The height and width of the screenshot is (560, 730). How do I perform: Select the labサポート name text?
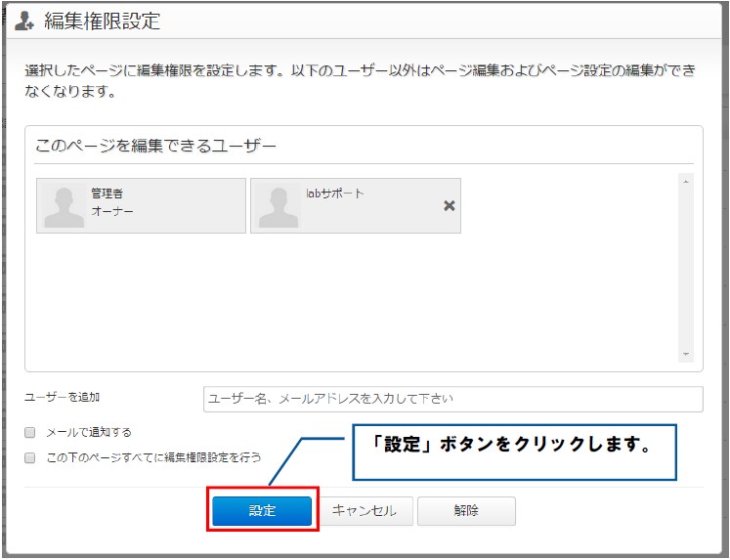[x=335, y=194]
